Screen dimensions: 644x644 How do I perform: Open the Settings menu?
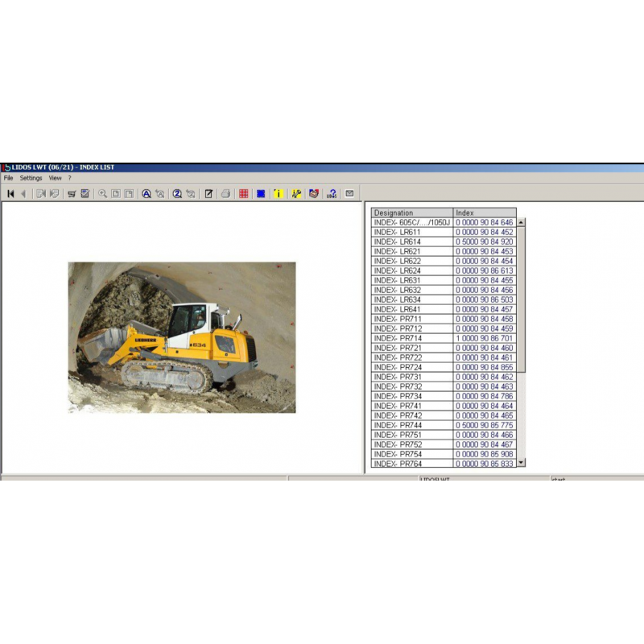click(30, 178)
